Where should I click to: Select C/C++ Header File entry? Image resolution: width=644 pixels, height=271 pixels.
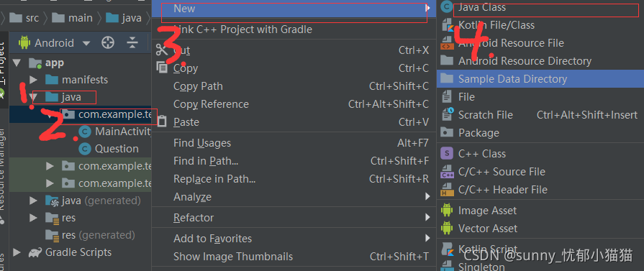tap(540, 190)
